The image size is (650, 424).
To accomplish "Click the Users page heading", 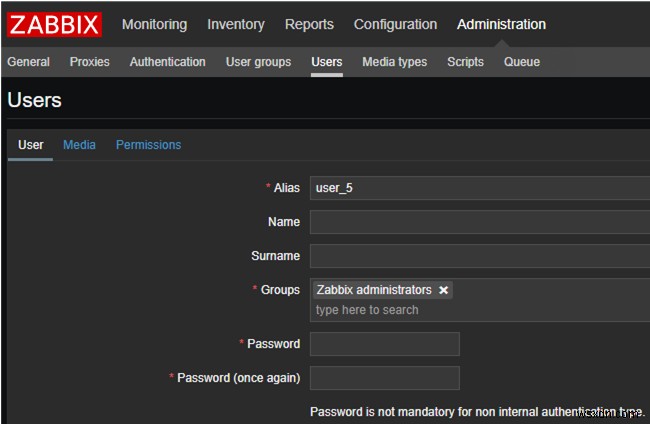I will pos(34,100).
